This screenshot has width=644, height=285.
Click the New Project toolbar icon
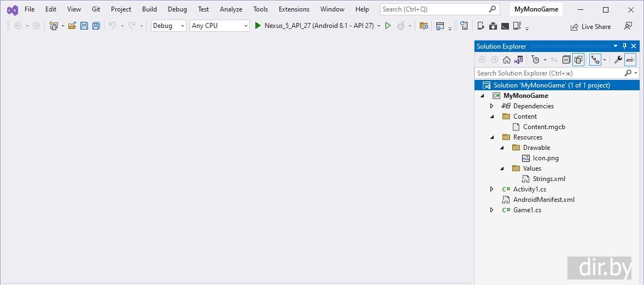(x=53, y=26)
